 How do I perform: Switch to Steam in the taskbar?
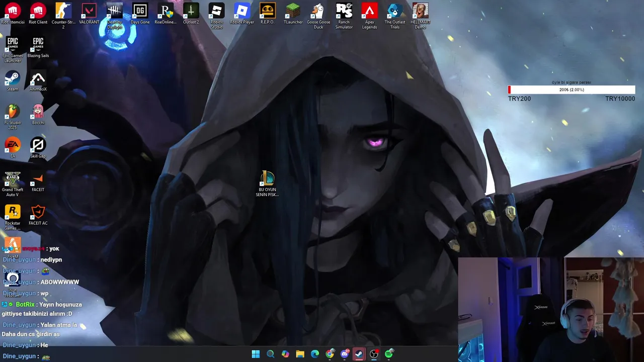(x=359, y=354)
